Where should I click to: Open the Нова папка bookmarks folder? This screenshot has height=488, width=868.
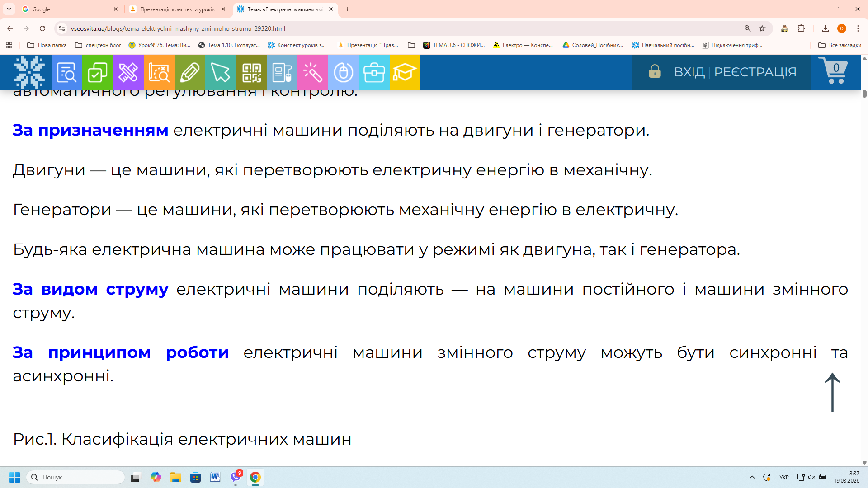tap(47, 45)
